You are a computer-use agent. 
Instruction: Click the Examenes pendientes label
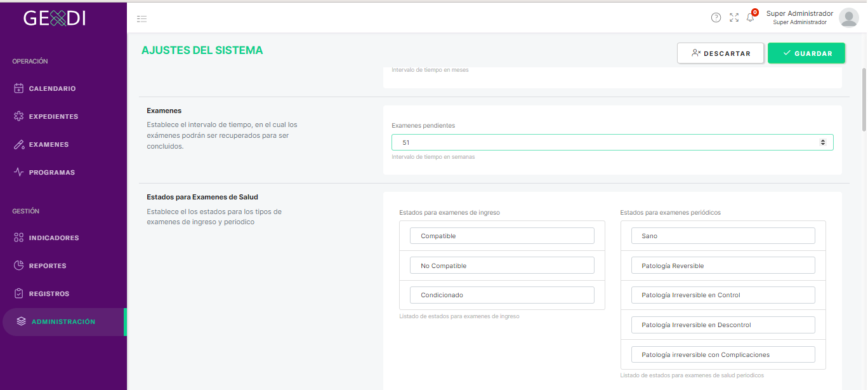(x=423, y=125)
